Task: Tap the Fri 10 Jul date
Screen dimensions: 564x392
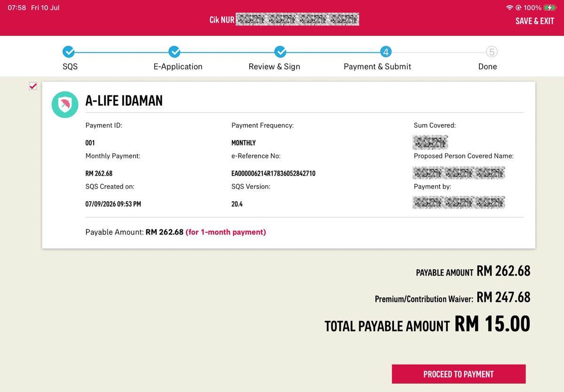Action: (45, 8)
